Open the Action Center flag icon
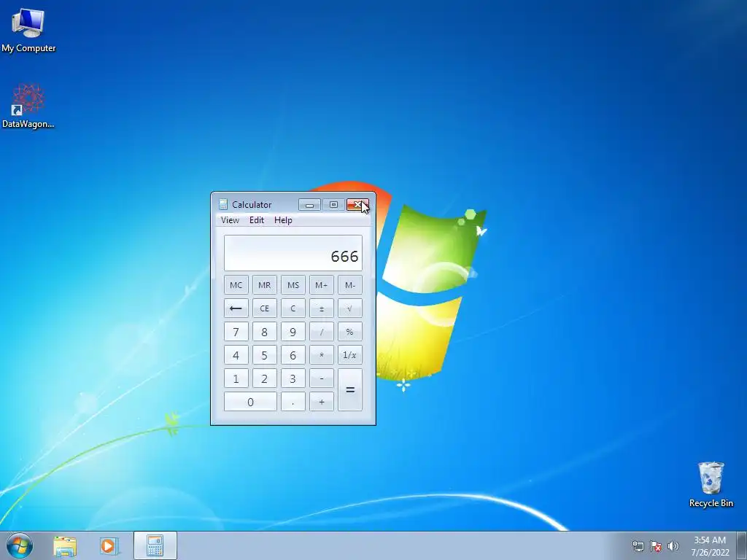Screen dimensions: 747x560 pyautogui.click(x=656, y=546)
